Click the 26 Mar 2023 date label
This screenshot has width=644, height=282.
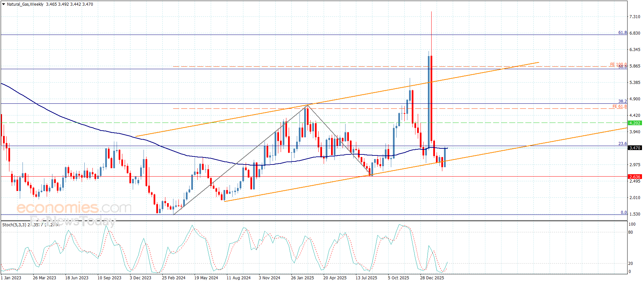coord(44,278)
